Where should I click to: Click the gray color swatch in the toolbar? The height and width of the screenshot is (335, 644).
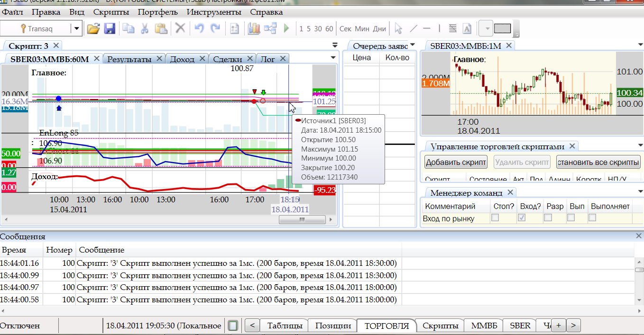click(502, 28)
